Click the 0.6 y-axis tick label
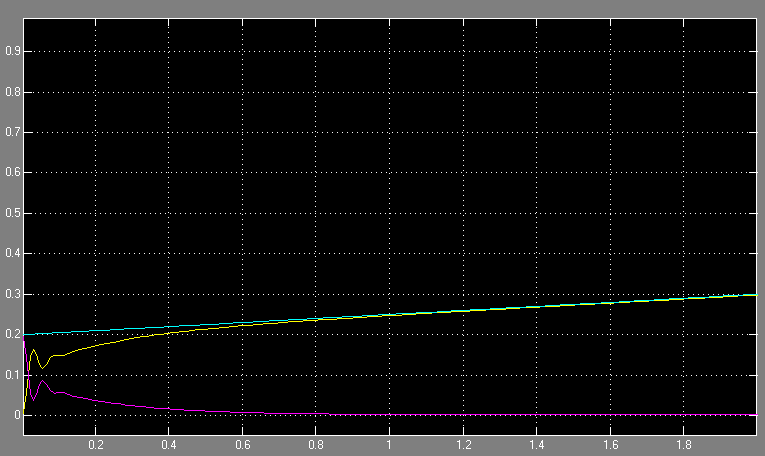 click(12, 173)
